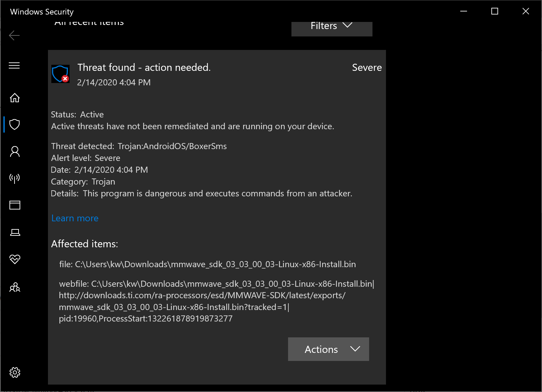
Task: Open Firewall & network protection icon
Action: coord(15,178)
